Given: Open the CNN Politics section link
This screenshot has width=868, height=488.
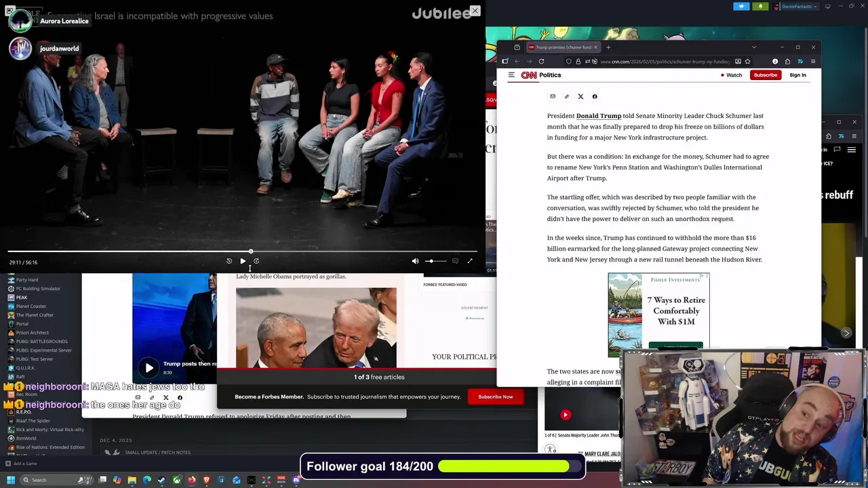Looking at the screenshot, I should (x=550, y=75).
